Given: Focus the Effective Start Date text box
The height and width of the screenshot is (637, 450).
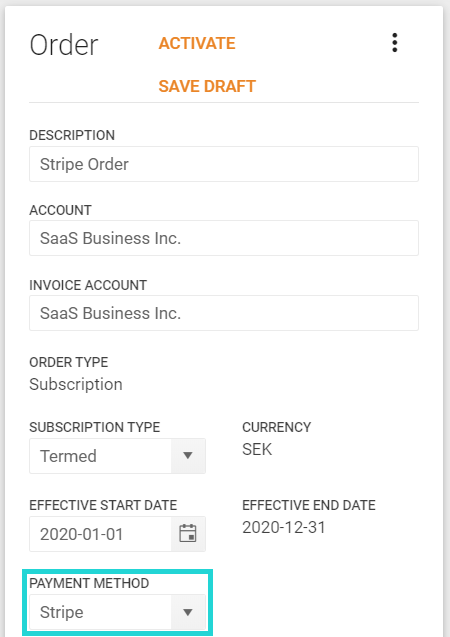Looking at the screenshot, I should 100,534.
